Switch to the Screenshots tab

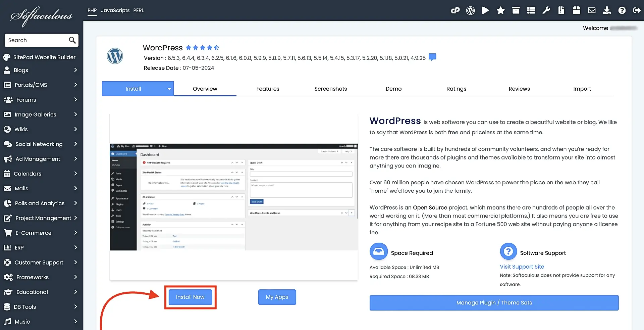330,89
